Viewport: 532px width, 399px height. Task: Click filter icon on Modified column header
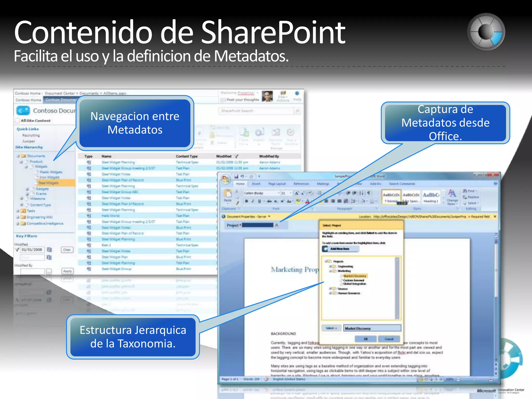coord(236,156)
